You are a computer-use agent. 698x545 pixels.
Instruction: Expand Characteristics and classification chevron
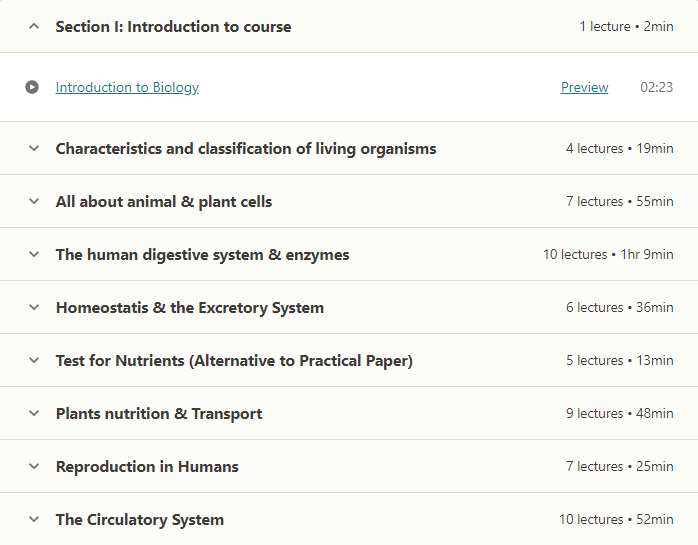coord(34,148)
